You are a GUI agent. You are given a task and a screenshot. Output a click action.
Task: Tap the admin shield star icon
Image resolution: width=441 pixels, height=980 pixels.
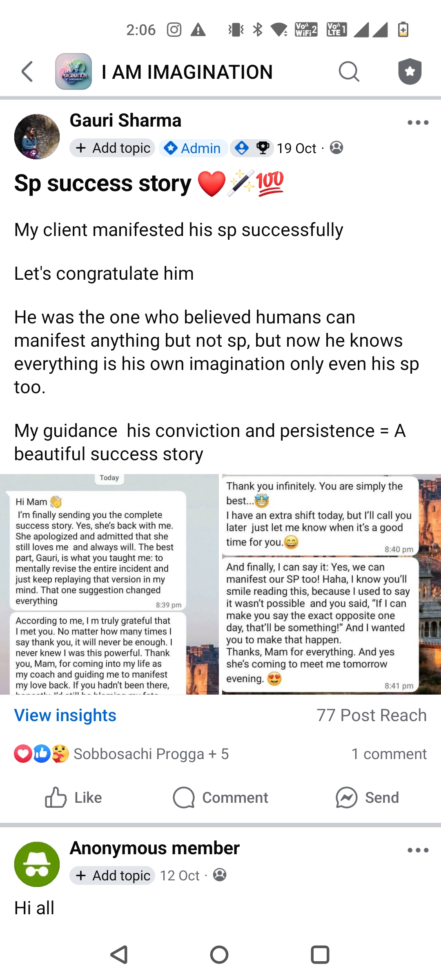pos(410,72)
